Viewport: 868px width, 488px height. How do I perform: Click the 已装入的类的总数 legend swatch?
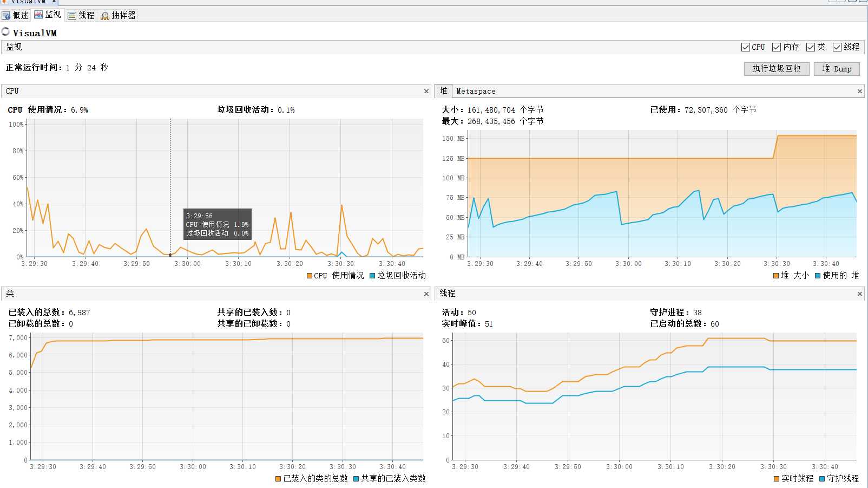tap(278, 479)
